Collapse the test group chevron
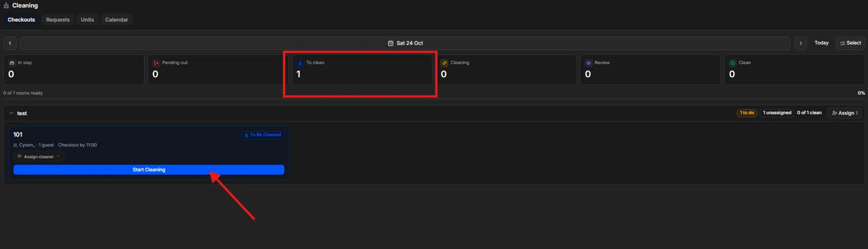868x249 pixels. coord(11,113)
